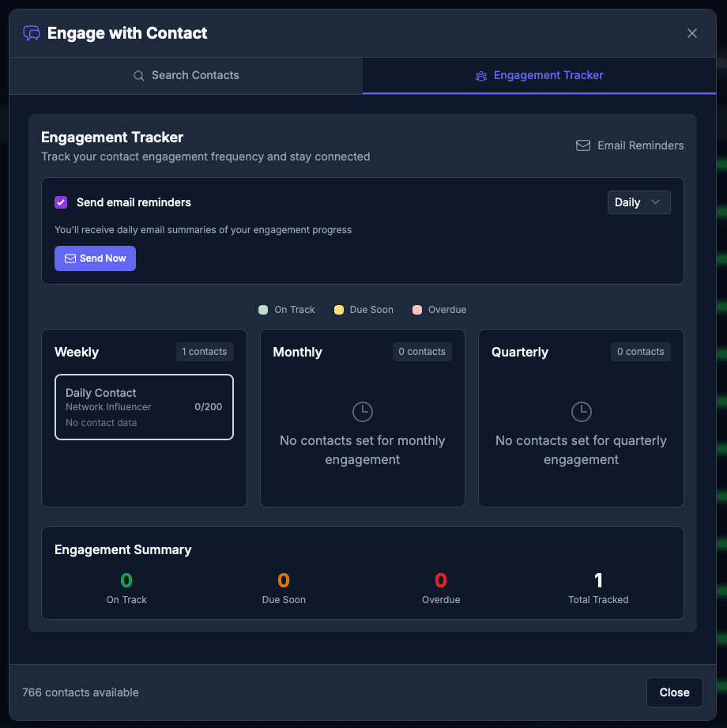This screenshot has width=727, height=728.
Task: Click the people icon in Engagement Tracker tab
Action: 481,76
